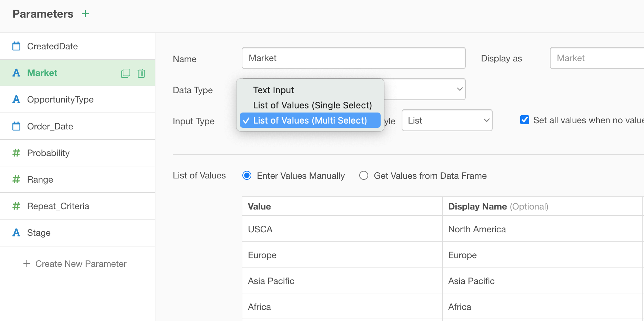The width and height of the screenshot is (644, 321).
Task: Duplicate the Market parameter with copy icon
Action: pos(125,73)
